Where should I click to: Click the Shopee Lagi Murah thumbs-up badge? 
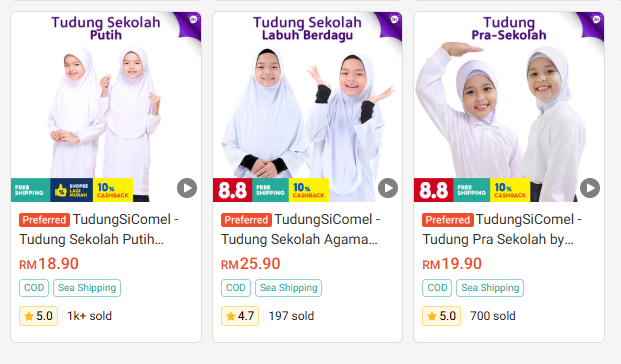coord(72,190)
